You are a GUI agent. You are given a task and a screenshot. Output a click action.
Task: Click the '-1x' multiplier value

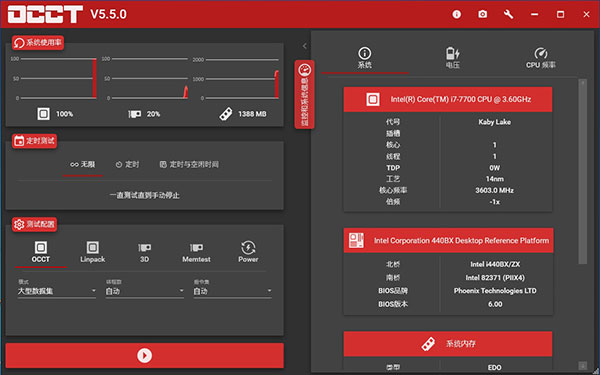[494, 202]
